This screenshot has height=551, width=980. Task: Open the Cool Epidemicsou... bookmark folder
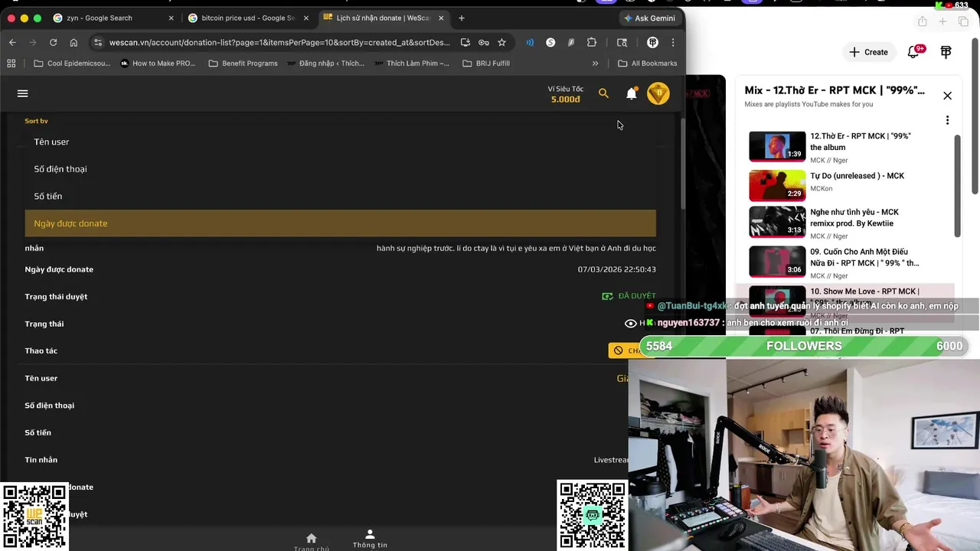(x=73, y=64)
